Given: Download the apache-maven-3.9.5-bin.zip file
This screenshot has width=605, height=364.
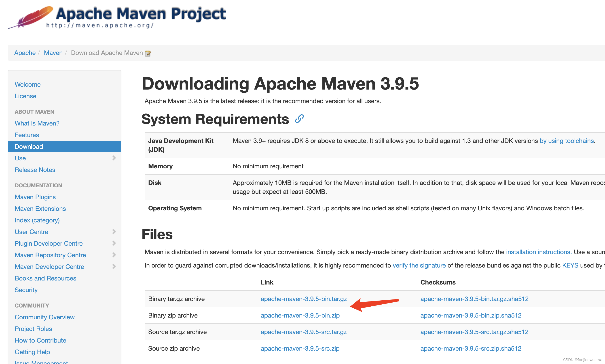Looking at the screenshot, I should coord(300,315).
